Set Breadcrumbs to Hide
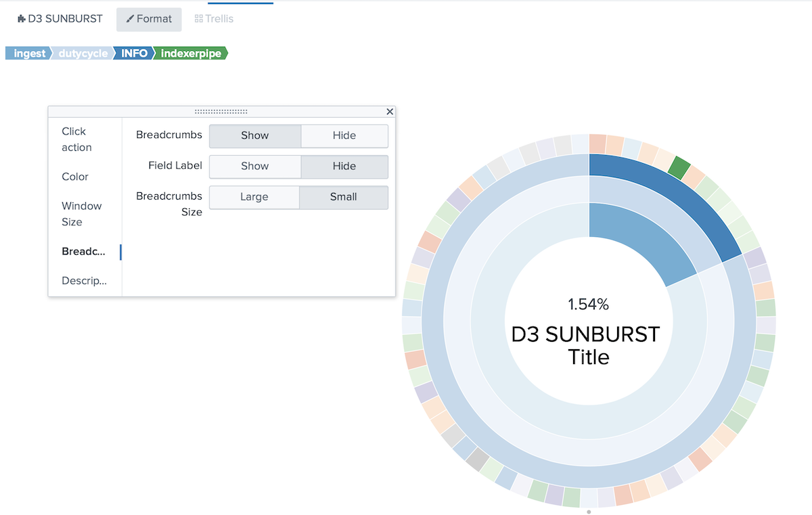The image size is (812, 515). [x=344, y=135]
